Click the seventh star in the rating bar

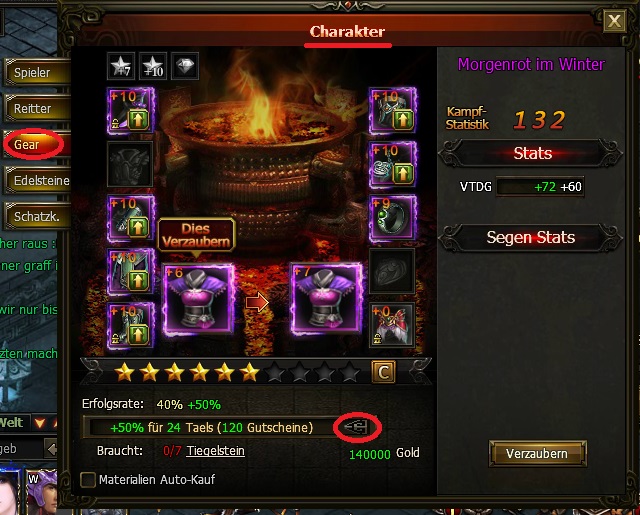coord(275,372)
